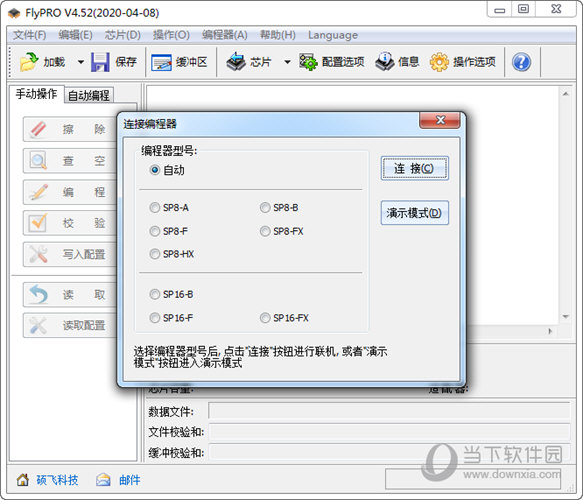
Task: Open the 编程器(A) menu
Action: click(x=225, y=35)
